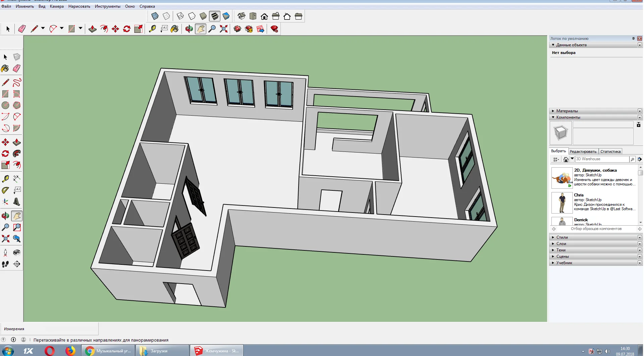644x356 pixels.
Task: Select the Follow Me tool
Action: coord(17,154)
